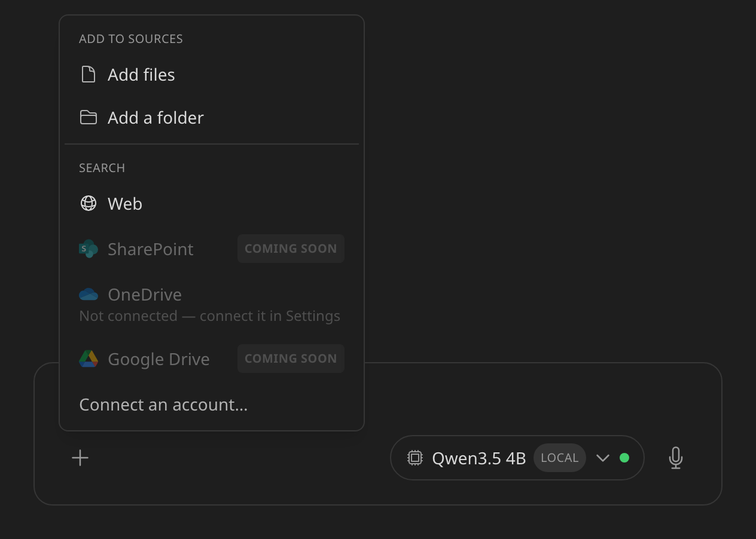Click SharePoint's COMING SOON badge
The height and width of the screenshot is (539, 756).
[291, 249]
